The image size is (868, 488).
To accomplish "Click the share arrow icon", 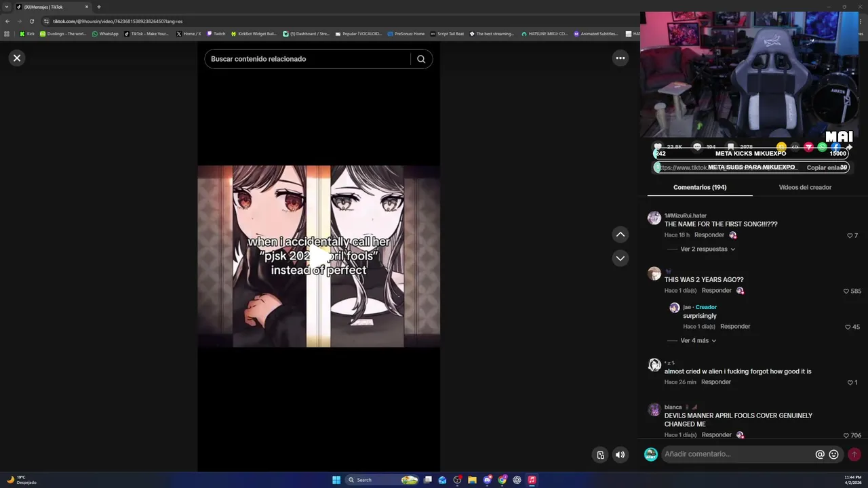I will [x=848, y=147].
